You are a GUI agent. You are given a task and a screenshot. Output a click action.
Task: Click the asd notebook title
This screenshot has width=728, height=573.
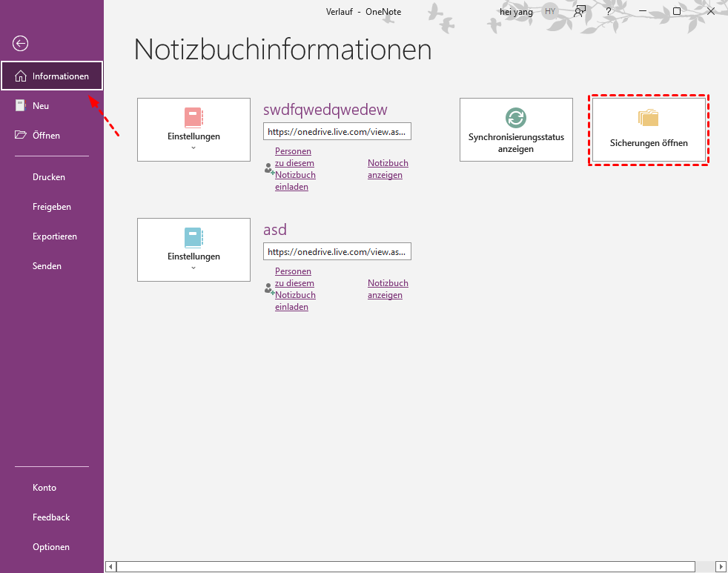(x=275, y=230)
